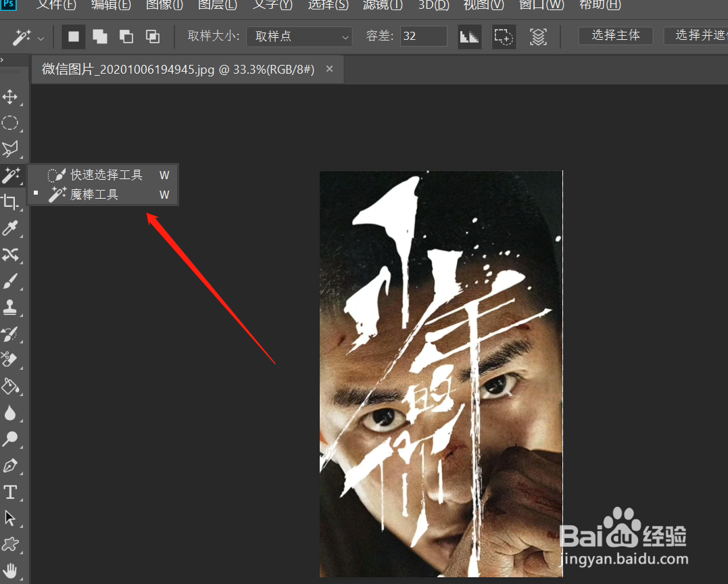
Task: Select the Blur tool
Action: 10,412
